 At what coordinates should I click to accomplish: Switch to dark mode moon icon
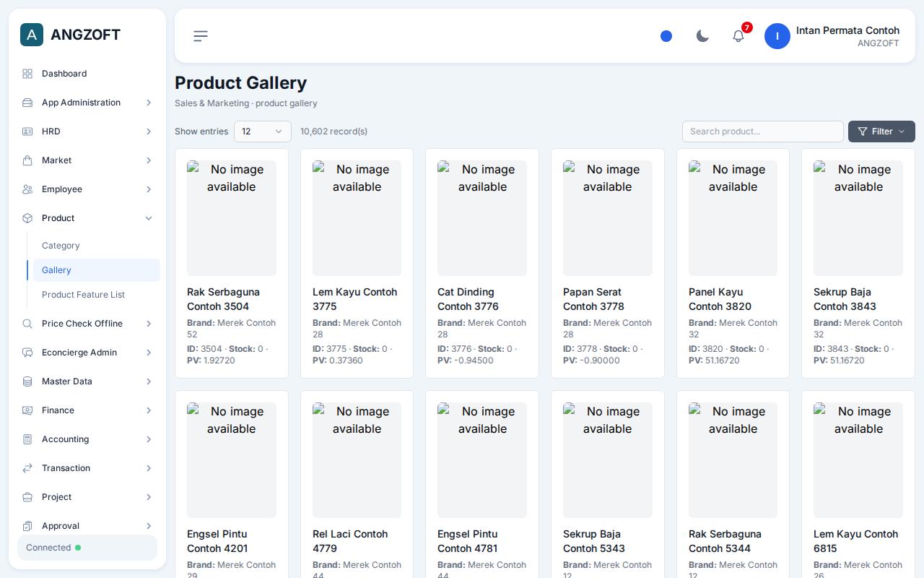pos(702,36)
